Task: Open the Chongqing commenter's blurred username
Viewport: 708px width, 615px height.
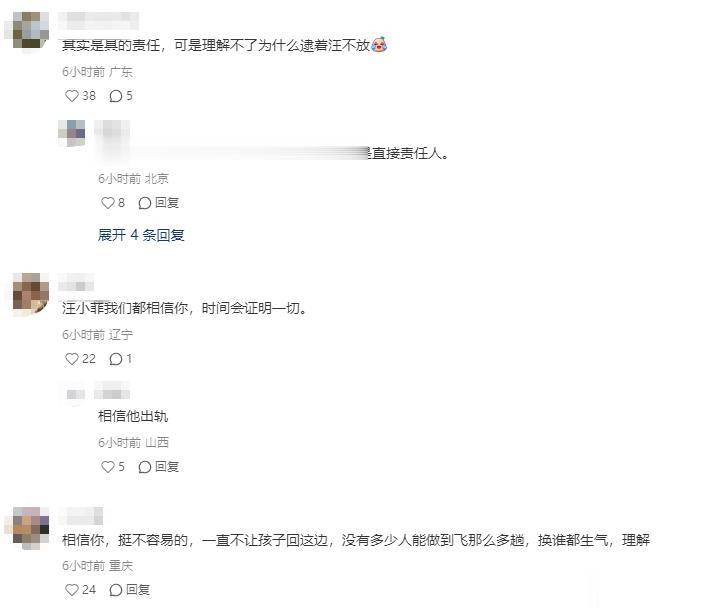Action: tap(80, 516)
